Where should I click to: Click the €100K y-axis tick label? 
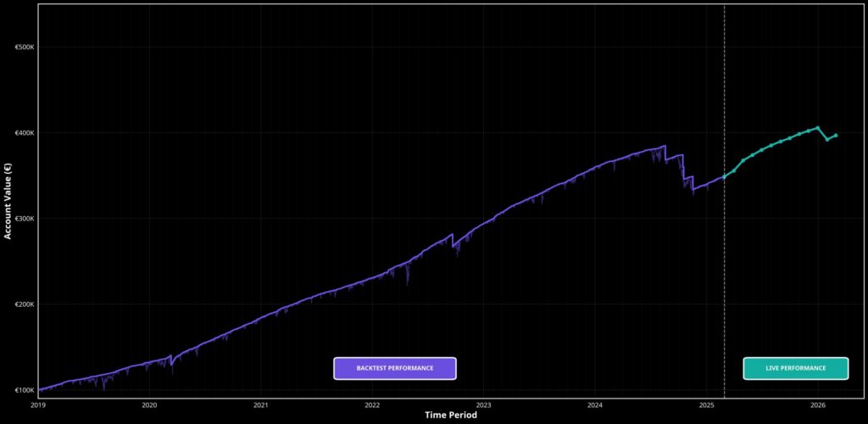(25, 390)
